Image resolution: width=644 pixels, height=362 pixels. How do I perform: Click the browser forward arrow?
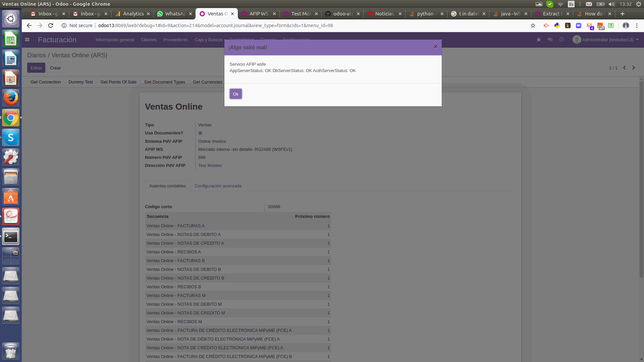point(40,25)
